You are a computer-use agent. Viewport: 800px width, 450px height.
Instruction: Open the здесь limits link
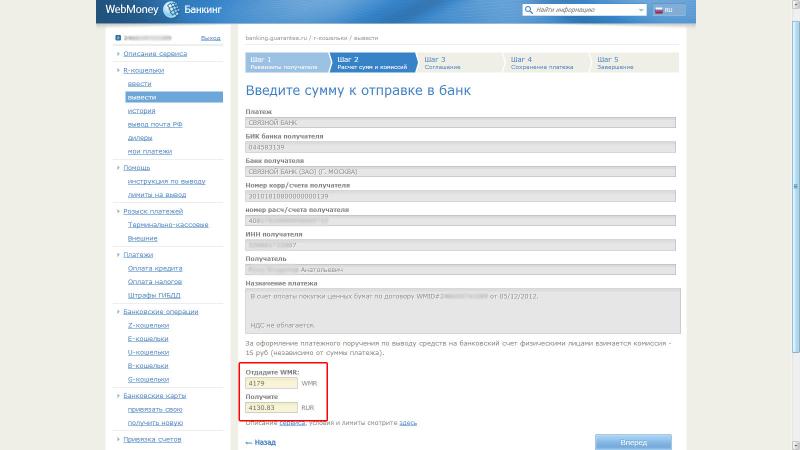[408, 422]
